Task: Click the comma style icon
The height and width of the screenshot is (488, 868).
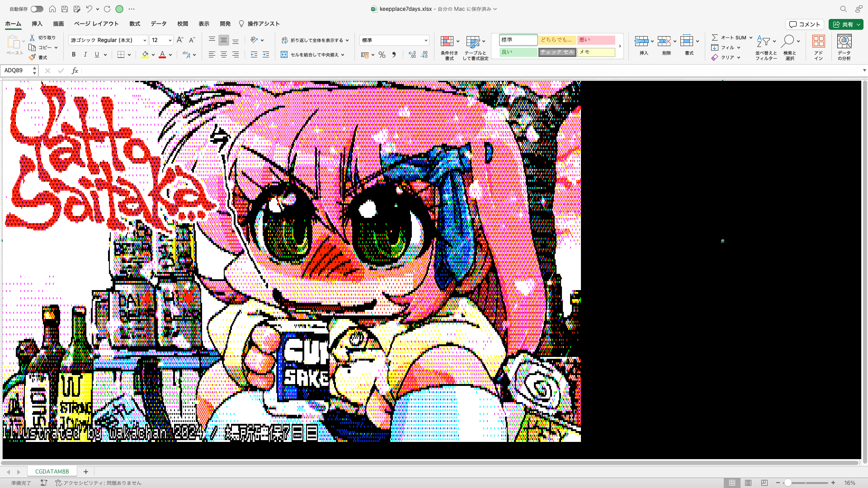Action: pyautogui.click(x=394, y=55)
